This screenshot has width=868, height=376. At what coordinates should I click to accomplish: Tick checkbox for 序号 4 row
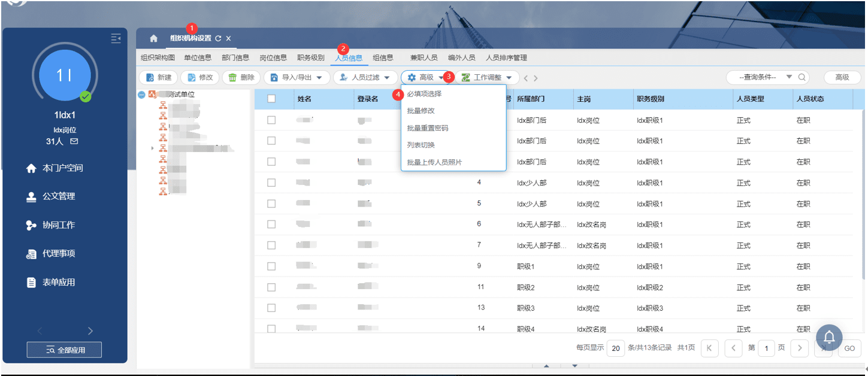pyautogui.click(x=271, y=183)
